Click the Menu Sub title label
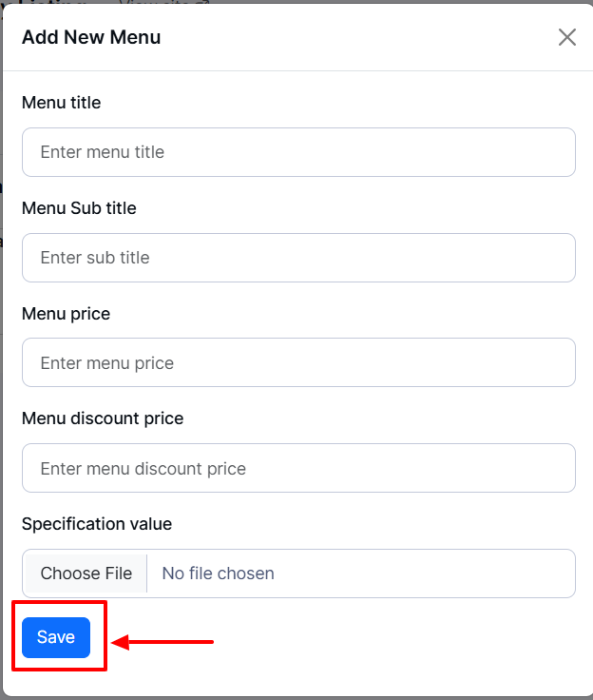 point(79,208)
